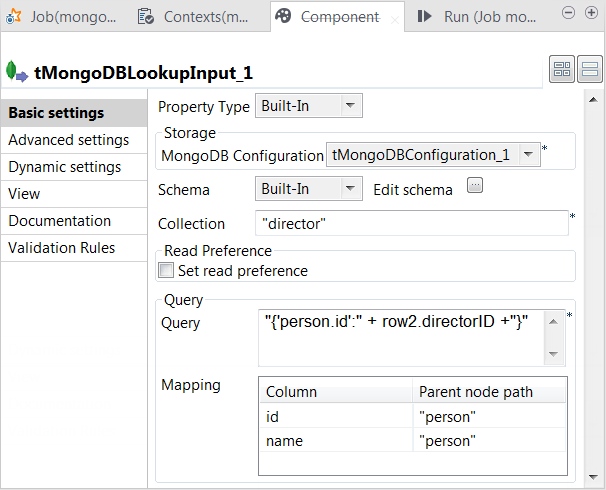The width and height of the screenshot is (606, 490).
Task: Switch to the single-column layout view icon
Action: (x=590, y=70)
